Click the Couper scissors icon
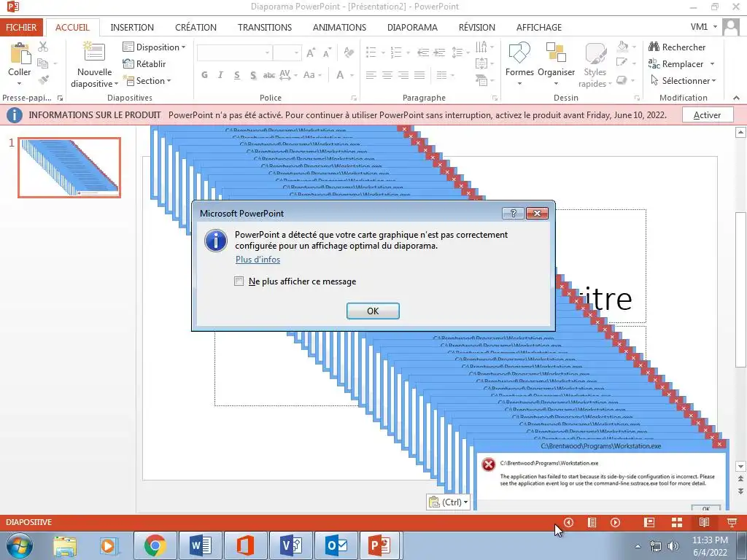This screenshot has width=747, height=560. point(43,47)
